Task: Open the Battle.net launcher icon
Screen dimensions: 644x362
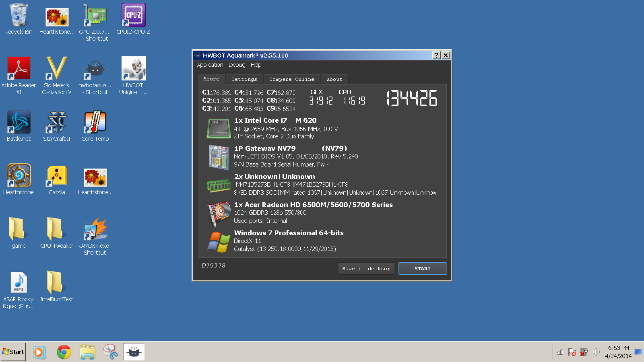Action: pyautogui.click(x=19, y=126)
